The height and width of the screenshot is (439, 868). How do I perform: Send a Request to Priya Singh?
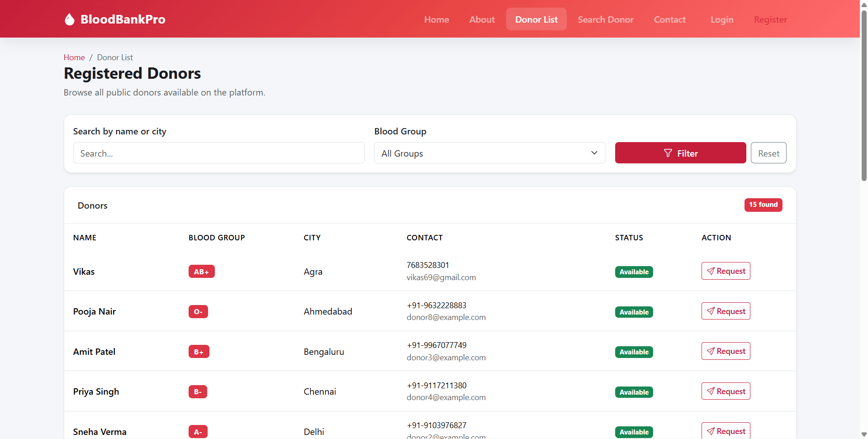(x=726, y=391)
